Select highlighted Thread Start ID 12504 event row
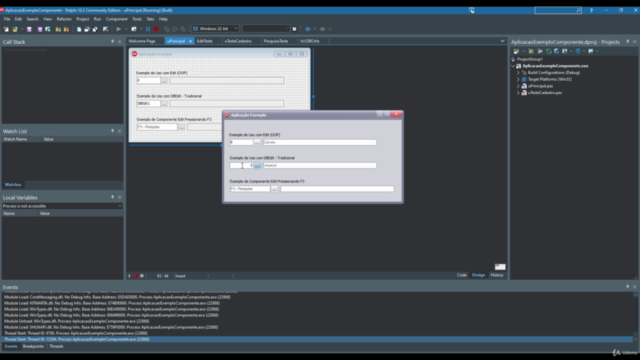Image resolution: width=640 pixels, height=360 pixels. pos(318,339)
